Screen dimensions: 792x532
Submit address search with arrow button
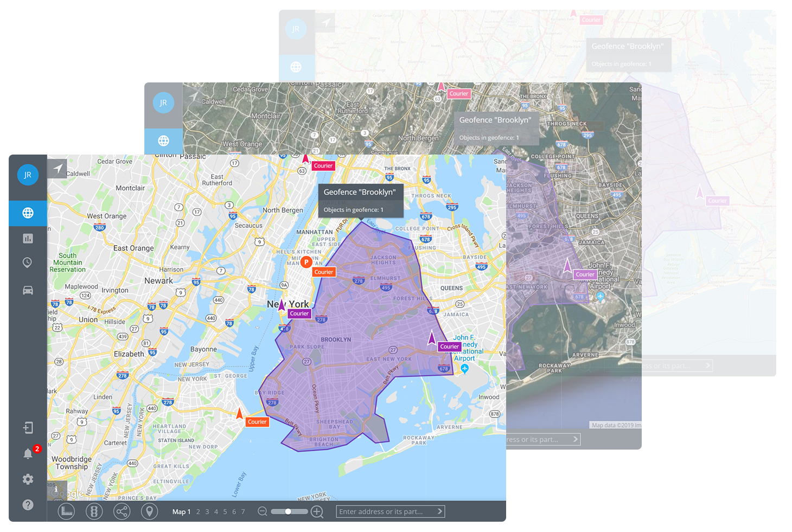click(x=440, y=511)
